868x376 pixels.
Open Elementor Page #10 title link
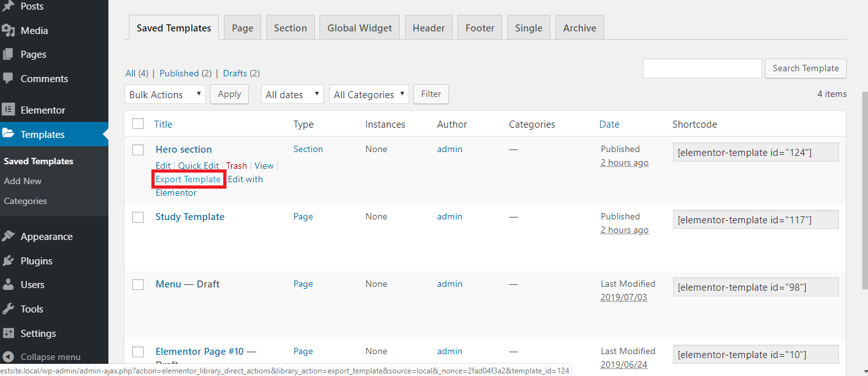click(x=200, y=351)
